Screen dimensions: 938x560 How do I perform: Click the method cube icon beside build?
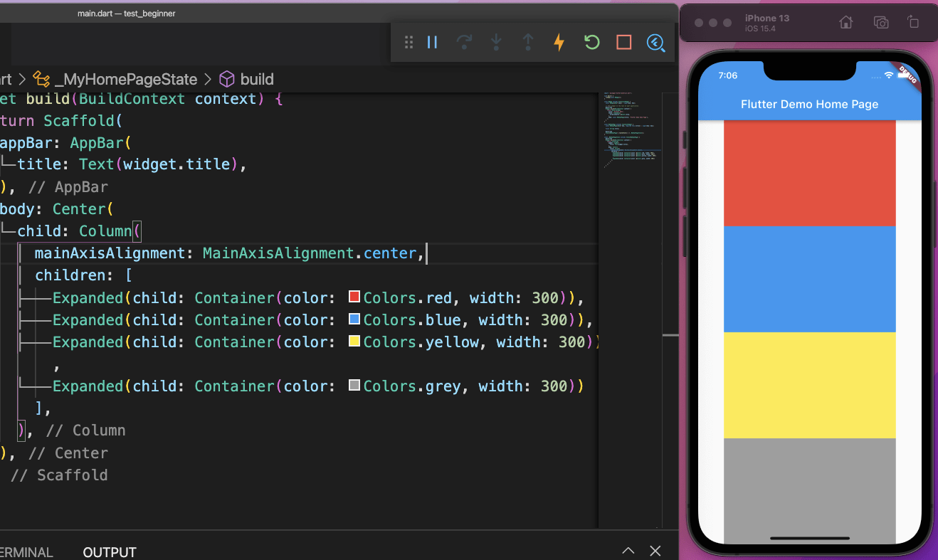click(x=227, y=79)
